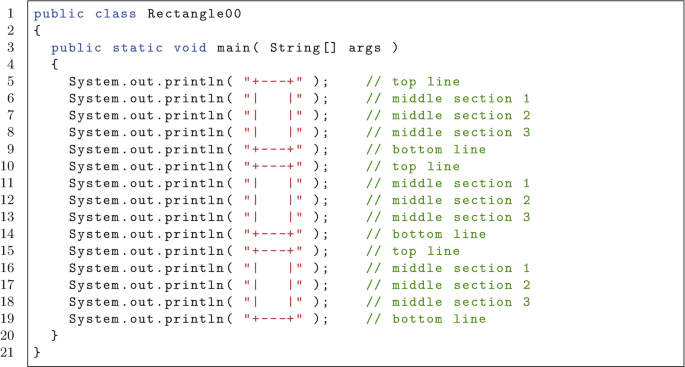Click the closing brace on line 20
685x367 pixels.
(x=55, y=336)
